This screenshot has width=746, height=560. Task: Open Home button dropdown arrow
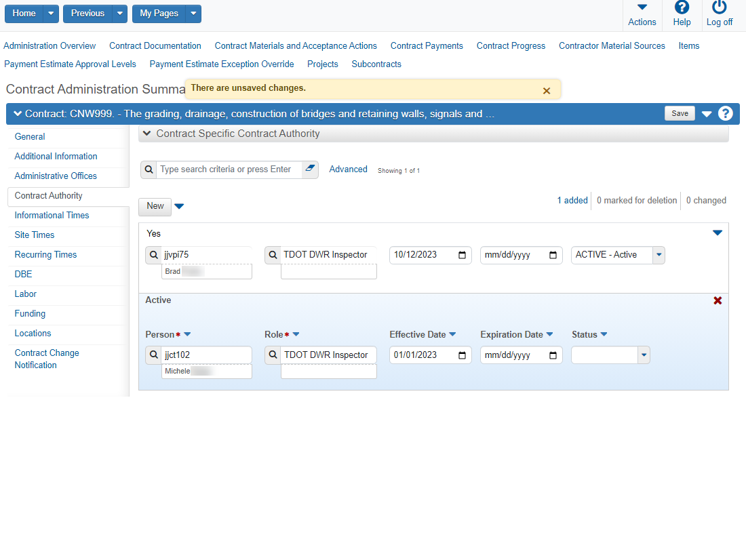51,14
